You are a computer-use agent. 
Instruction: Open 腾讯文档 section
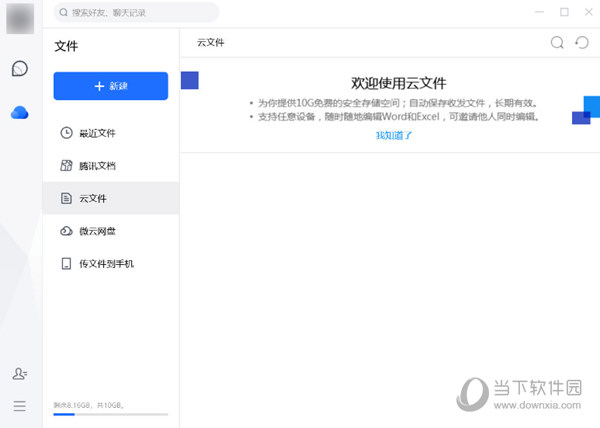(x=111, y=166)
